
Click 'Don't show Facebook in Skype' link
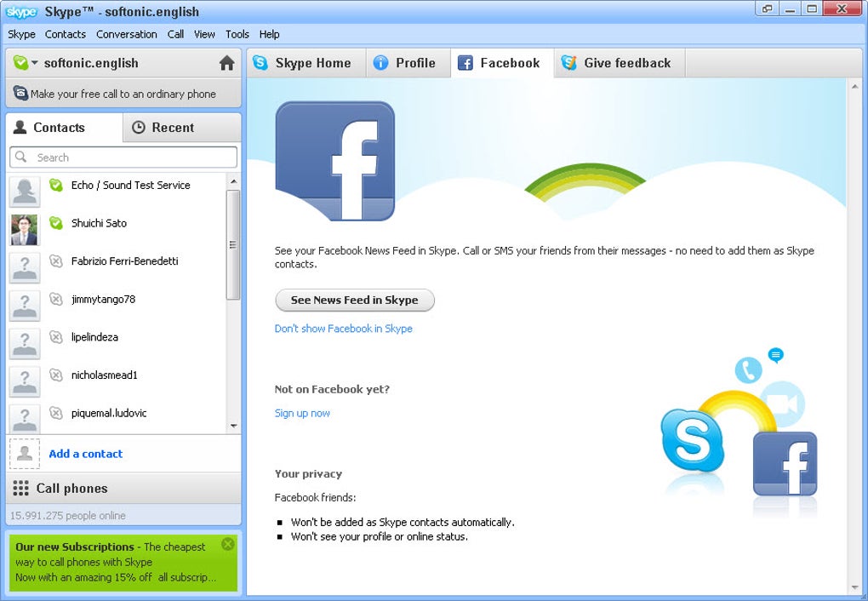tap(343, 329)
